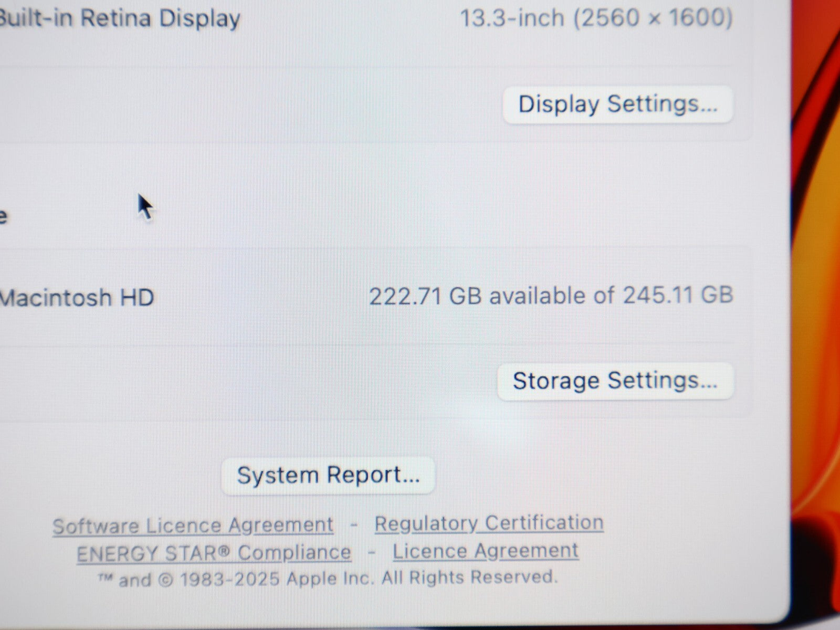840x630 pixels.
Task: Open Storage Settings
Action: click(x=615, y=381)
